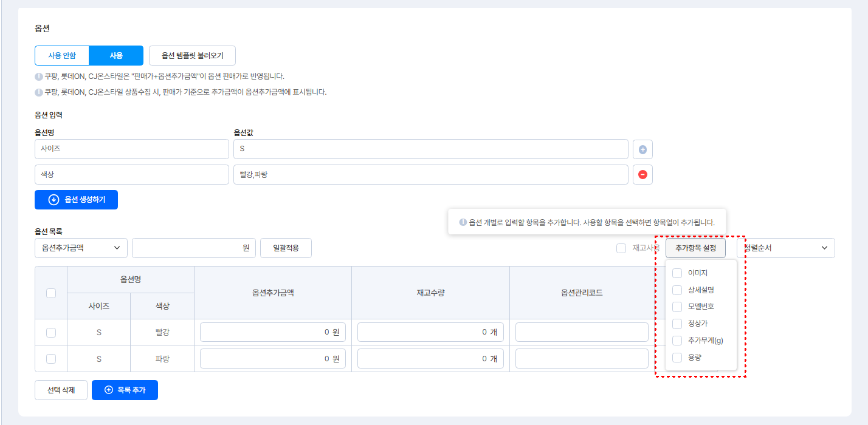Tick the 모델번호 checkbox
This screenshot has width=868, height=425.
point(677,307)
